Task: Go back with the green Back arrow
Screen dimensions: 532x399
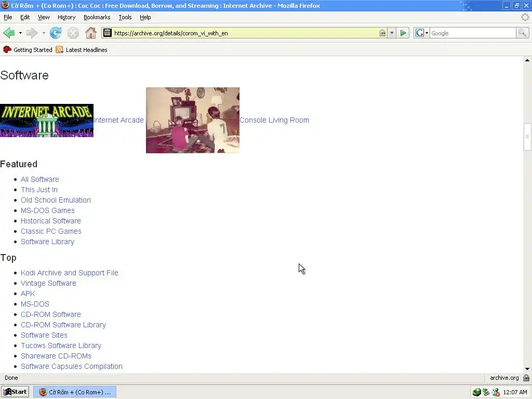Action: pos(9,33)
